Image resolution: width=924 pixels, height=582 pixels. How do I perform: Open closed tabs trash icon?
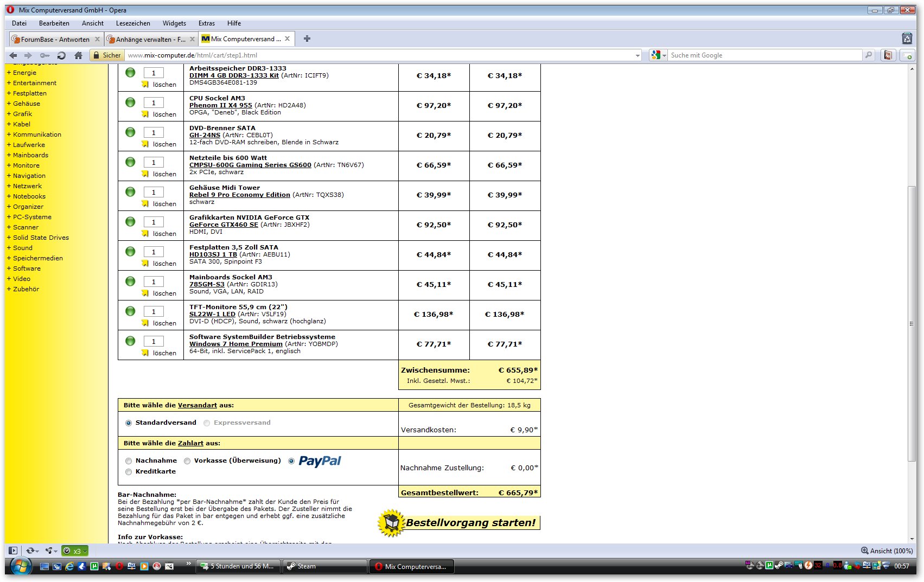[x=907, y=39]
